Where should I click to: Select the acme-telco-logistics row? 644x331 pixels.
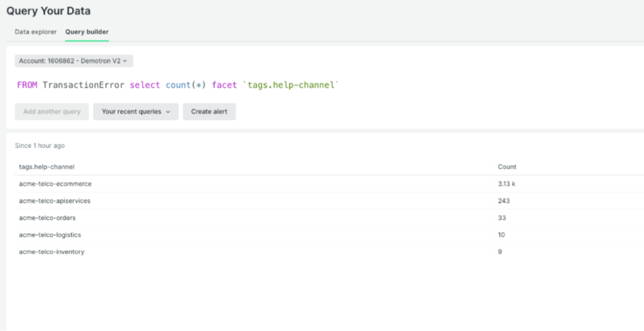point(329,234)
